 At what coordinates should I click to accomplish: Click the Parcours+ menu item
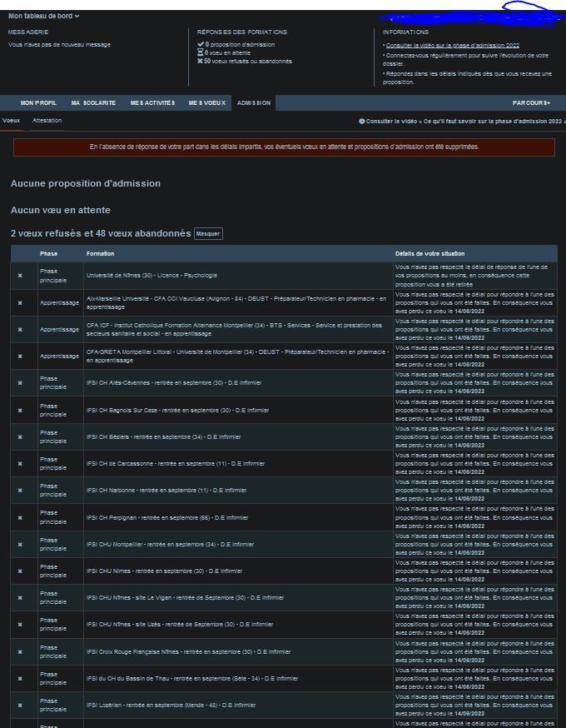coord(531,102)
